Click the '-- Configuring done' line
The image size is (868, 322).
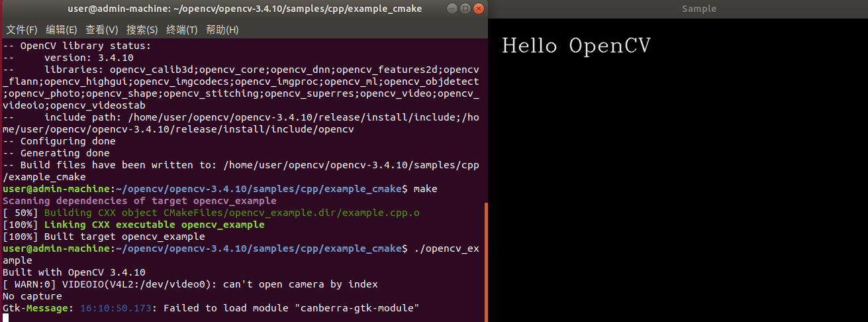(59, 141)
